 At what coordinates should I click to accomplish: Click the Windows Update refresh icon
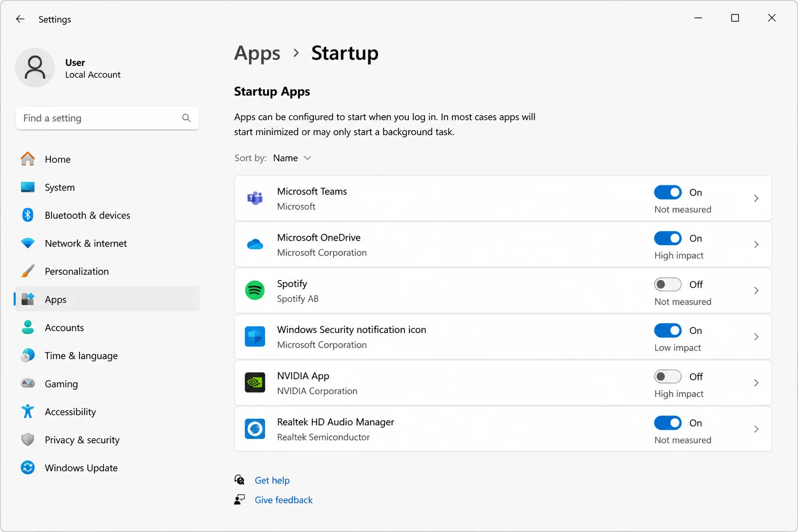[28, 468]
